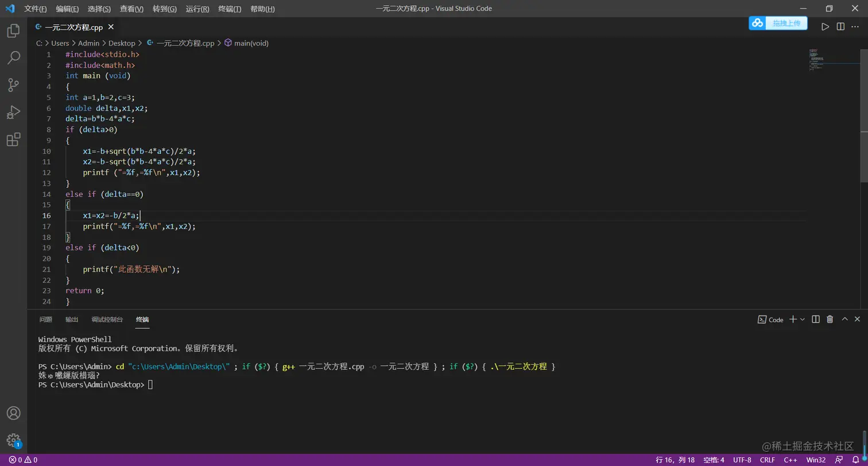Switch to the 调试控制台 panel tab
Screen dimensions: 868x466
point(107,319)
